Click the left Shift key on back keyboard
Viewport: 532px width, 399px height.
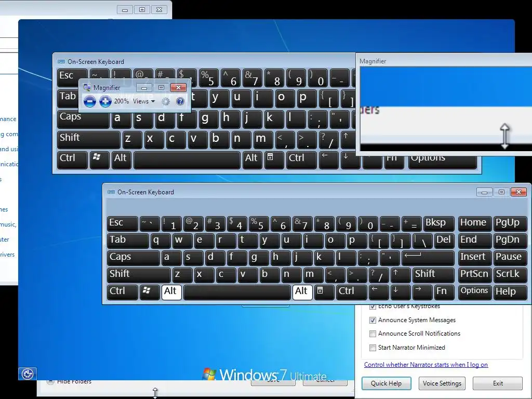pyautogui.click(x=88, y=140)
